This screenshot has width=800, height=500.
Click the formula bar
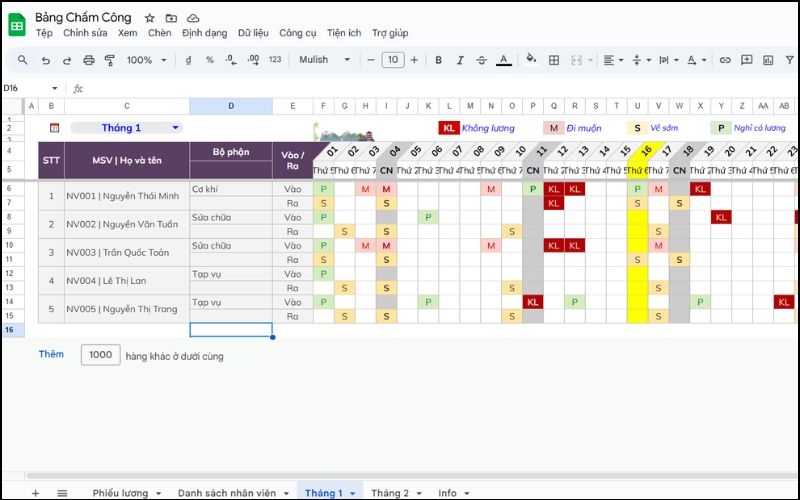[x=439, y=89]
